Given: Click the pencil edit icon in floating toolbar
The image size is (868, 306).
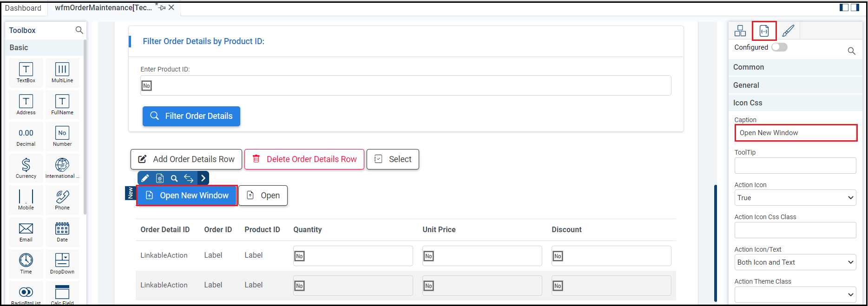Looking at the screenshot, I should tap(145, 178).
